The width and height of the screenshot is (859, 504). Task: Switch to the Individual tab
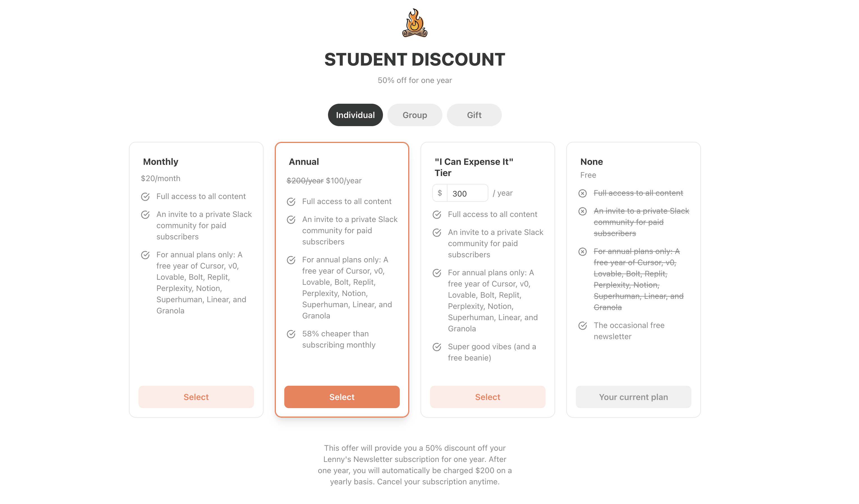(x=355, y=115)
